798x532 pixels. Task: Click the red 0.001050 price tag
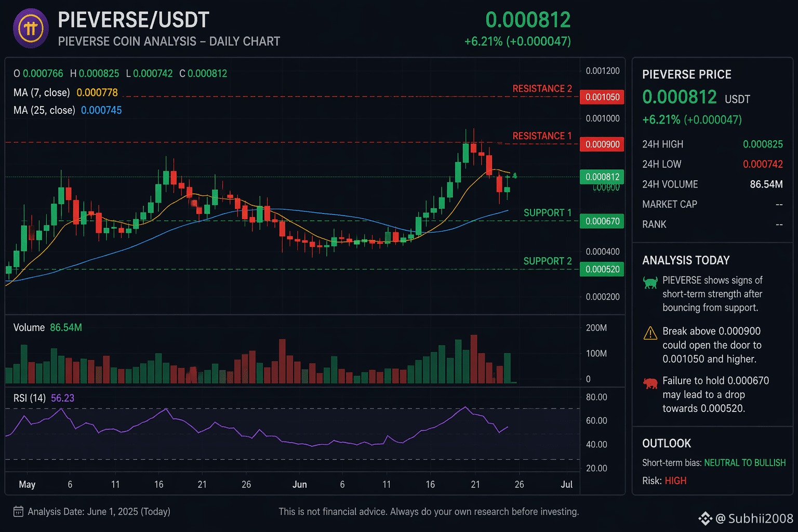(x=602, y=97)
